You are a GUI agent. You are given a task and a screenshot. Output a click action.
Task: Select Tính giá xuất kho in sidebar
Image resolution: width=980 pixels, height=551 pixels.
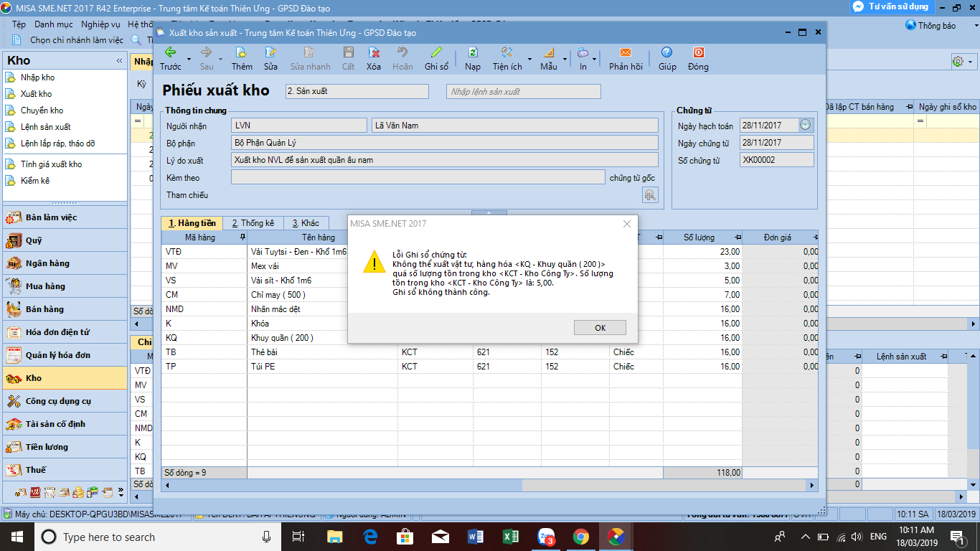click(51, 164)
